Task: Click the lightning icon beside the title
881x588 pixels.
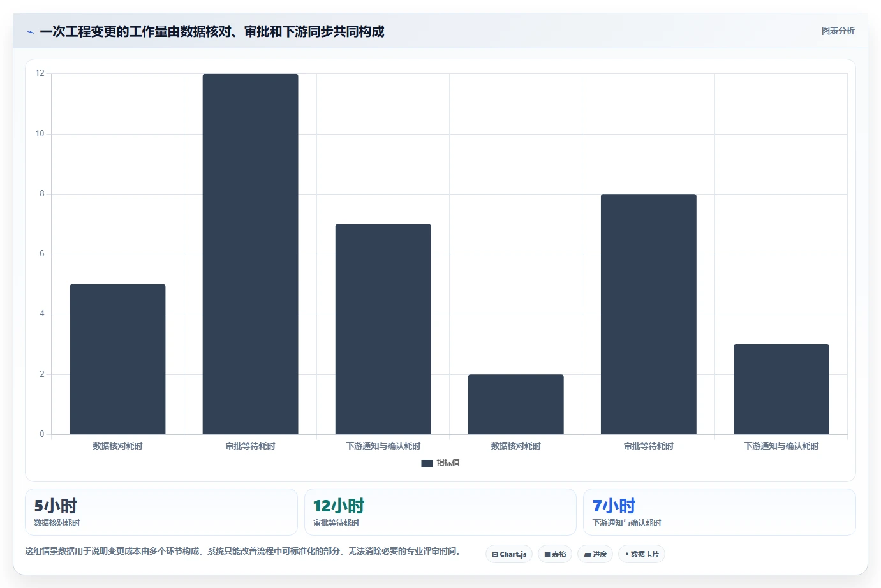Action: tap(30, 32)
